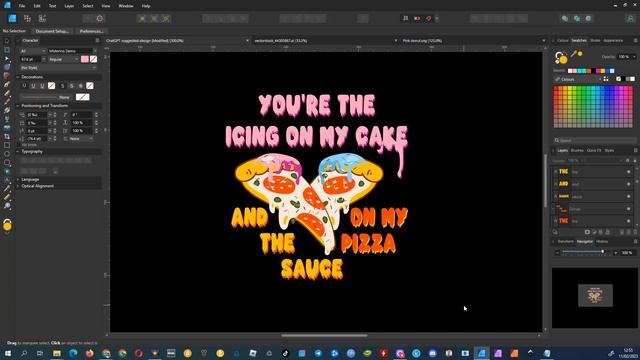
Task: Click the Windows Start button
Action: pyautogui.click(x=7, y=353)
